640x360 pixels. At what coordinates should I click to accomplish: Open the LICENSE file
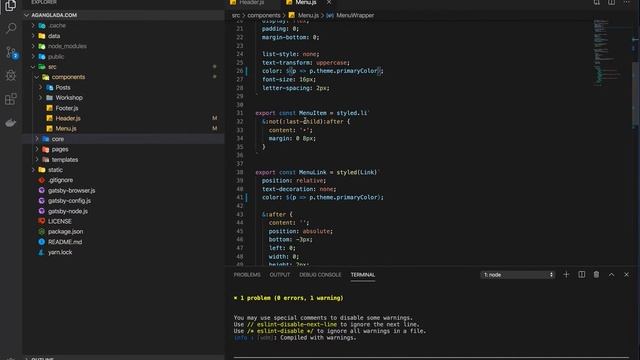pos(60,221)
